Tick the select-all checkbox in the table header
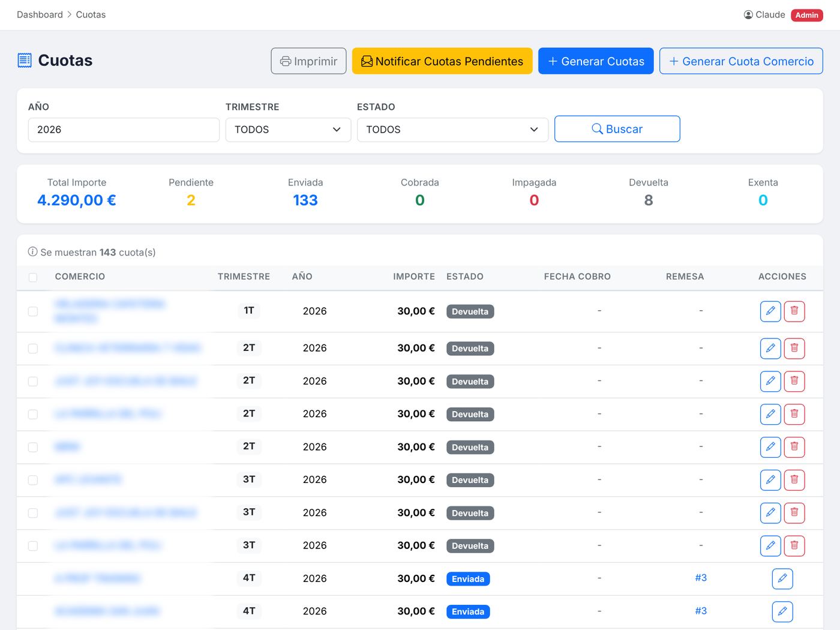The width and height of the screenshot is (840, 630). click(x=33, y=277)
